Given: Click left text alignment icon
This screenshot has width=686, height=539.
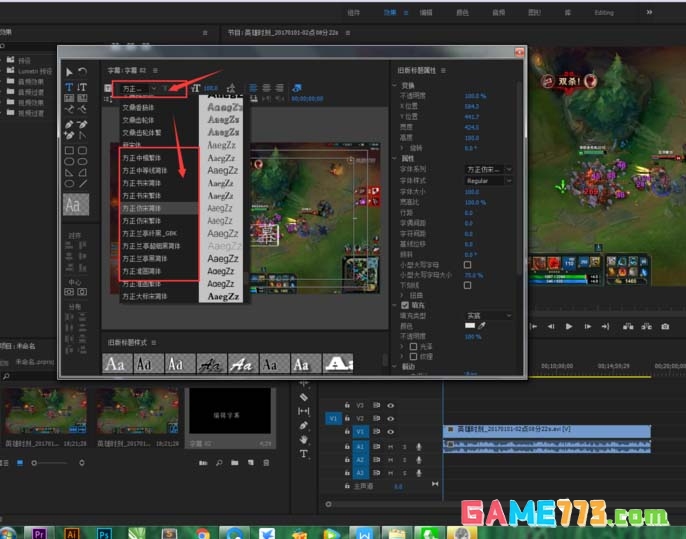Looking at the screenshot, I should click(253, 88).
